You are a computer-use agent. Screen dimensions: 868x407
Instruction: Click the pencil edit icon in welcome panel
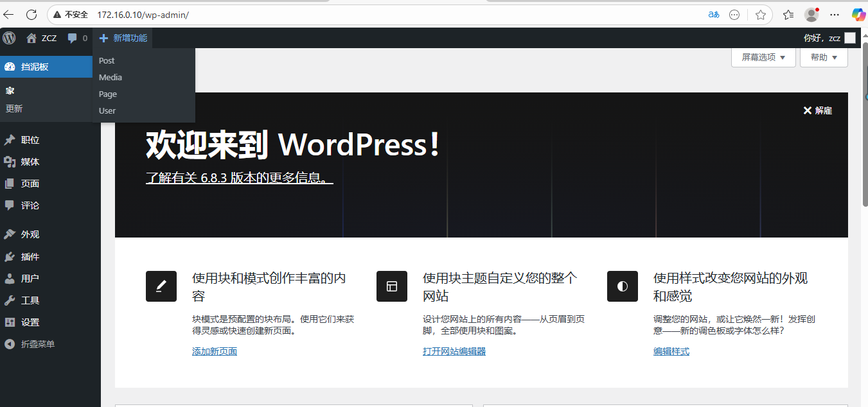161,286
